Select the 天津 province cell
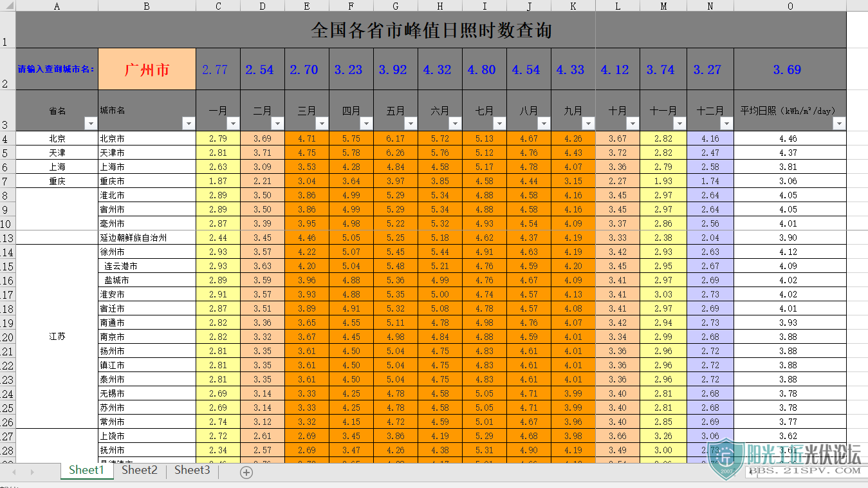 coord(57,153)
